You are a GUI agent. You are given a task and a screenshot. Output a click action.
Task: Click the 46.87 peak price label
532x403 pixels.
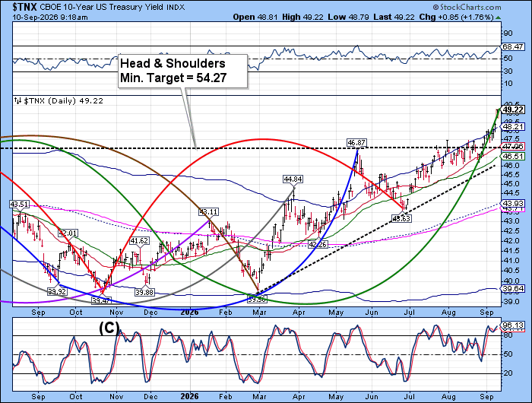tap(356, 143)
